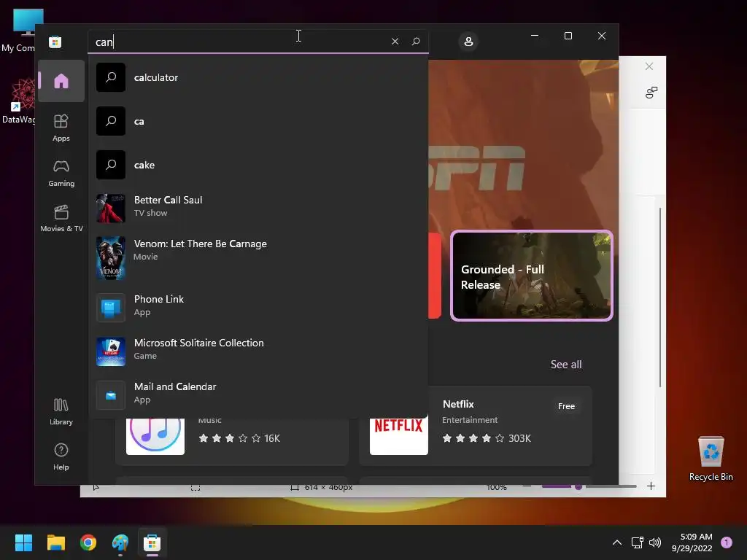Click the Solitaire Collection game icon
Screen dimensions: 747x560
coord(111,351)
